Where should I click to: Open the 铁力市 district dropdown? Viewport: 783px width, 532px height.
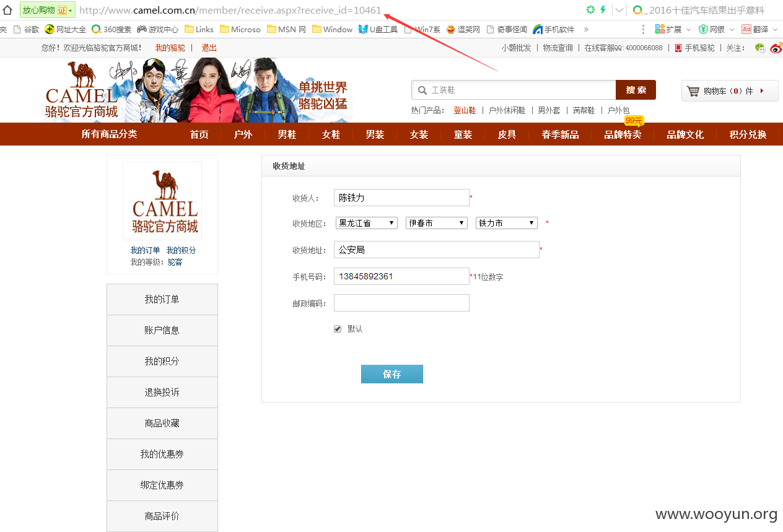[506, 223]
